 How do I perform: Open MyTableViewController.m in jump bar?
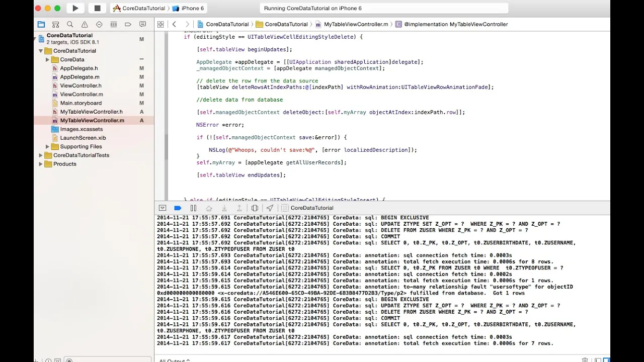(x=352, y=24)
